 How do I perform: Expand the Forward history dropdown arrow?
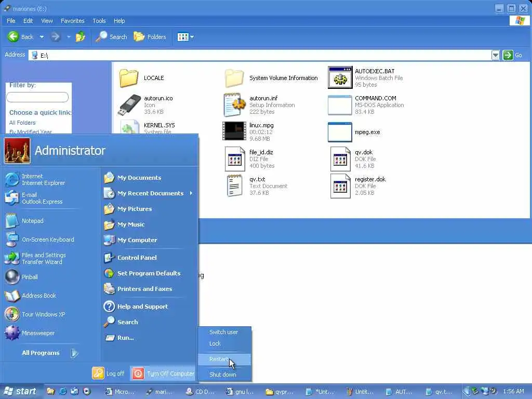tap(69, 37)
